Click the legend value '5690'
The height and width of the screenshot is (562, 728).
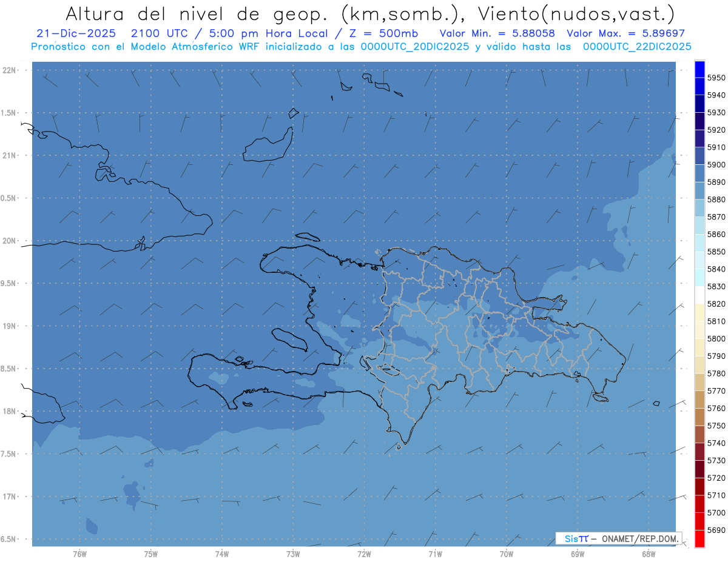[x=716, y=530]
